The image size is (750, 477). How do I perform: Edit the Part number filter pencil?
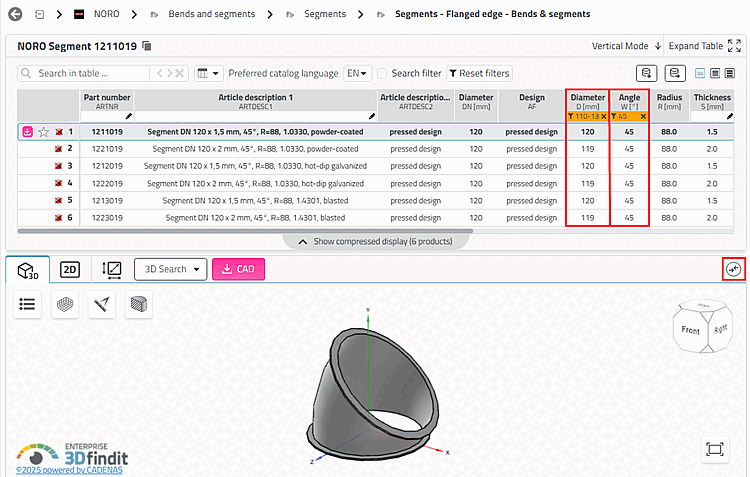pyautogui.click(x=128, y=116)
